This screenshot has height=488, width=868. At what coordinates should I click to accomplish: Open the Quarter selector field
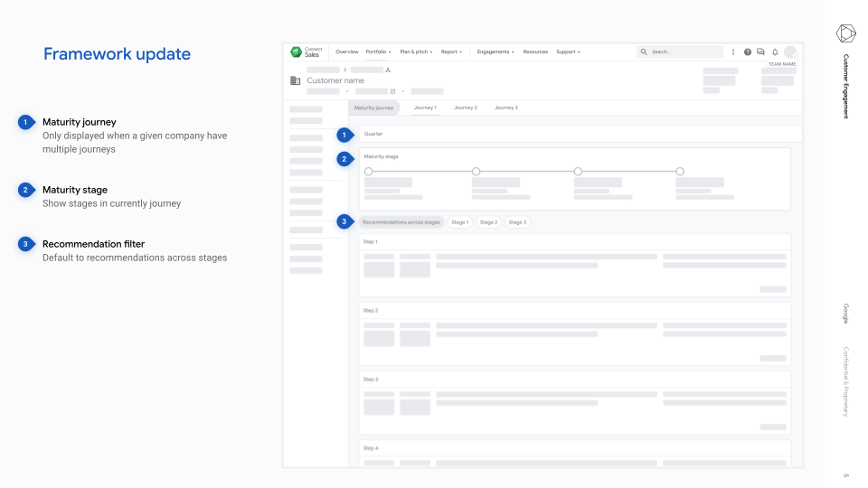tap(580, 134)
